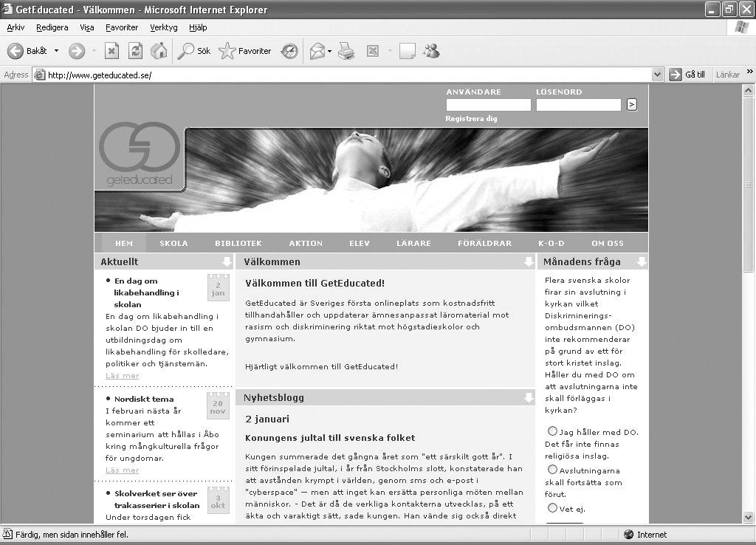
Task: Click the GetEducated GO logo
Action: click(140, 155)
